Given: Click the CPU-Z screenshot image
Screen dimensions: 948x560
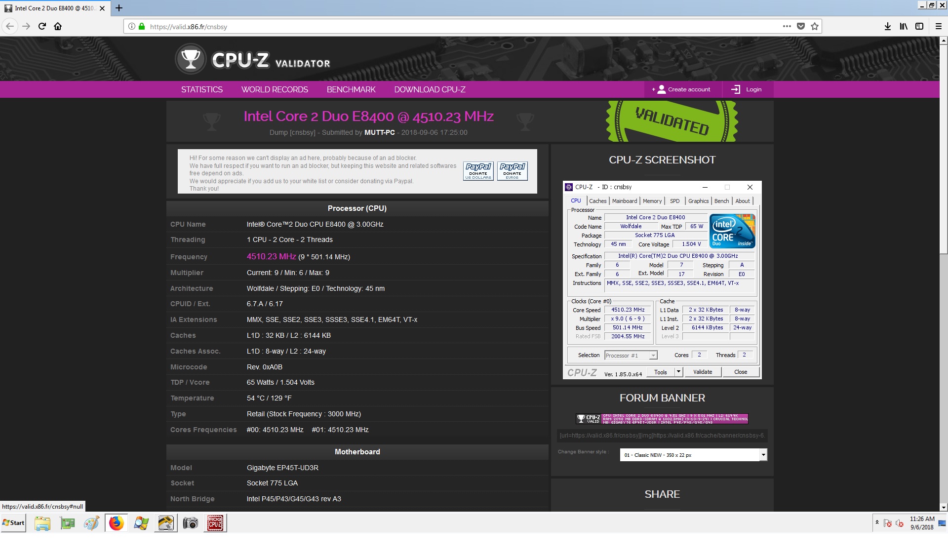Looking at the screenshot, I should (662, 280).
